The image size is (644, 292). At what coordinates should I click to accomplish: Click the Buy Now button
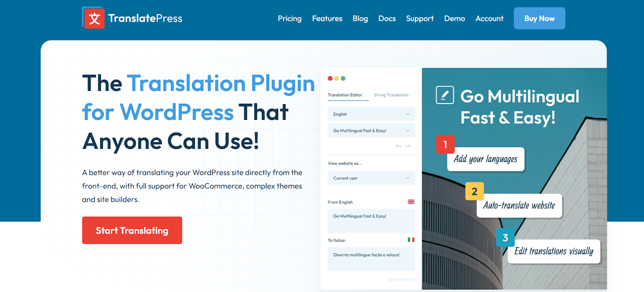click(x=539, y=18)
